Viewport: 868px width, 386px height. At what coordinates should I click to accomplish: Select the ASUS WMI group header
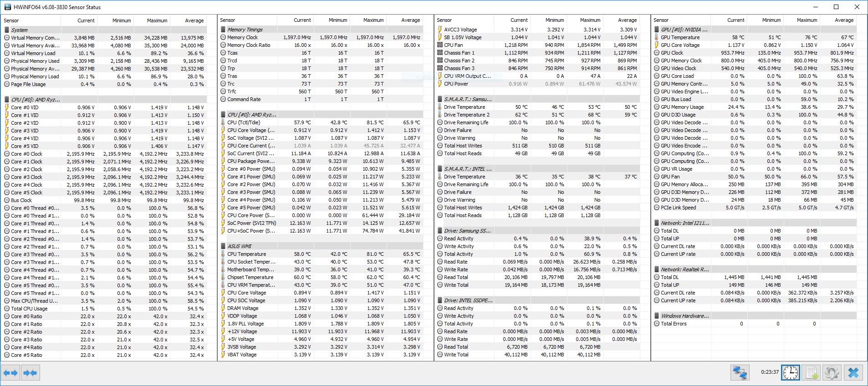[x=239, y=246]
